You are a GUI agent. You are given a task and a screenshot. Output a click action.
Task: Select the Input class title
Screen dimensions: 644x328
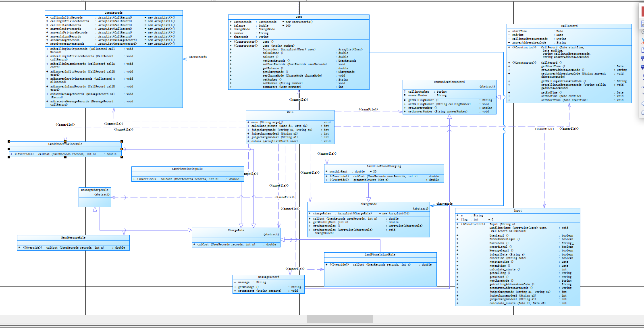(517, 211)
